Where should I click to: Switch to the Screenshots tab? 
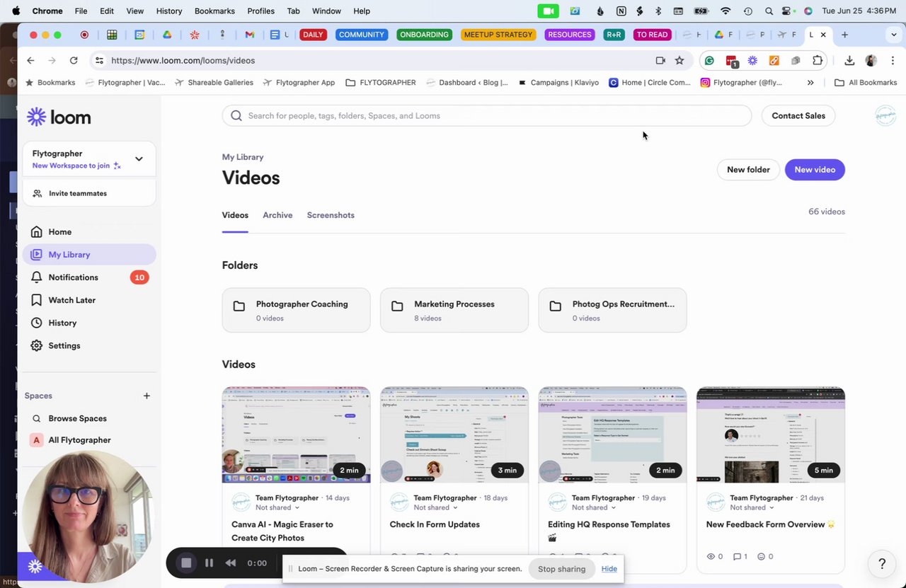coord(331,215)
